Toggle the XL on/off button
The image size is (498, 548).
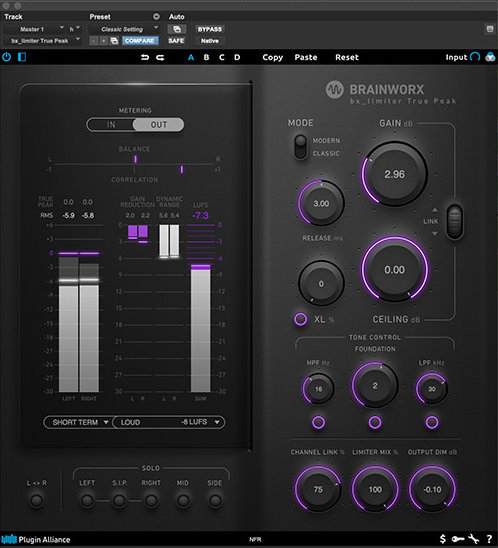[x=301, y=319]
